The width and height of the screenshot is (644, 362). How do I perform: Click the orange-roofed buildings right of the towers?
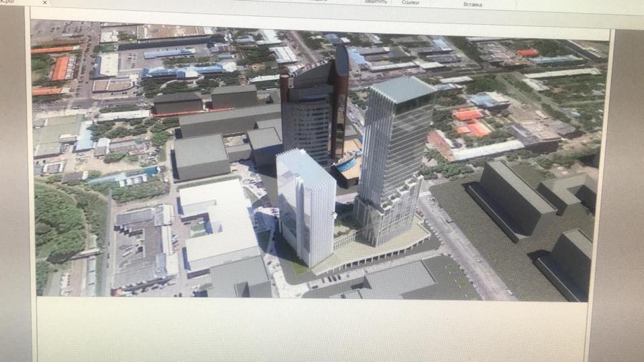[x=471, y=122]
